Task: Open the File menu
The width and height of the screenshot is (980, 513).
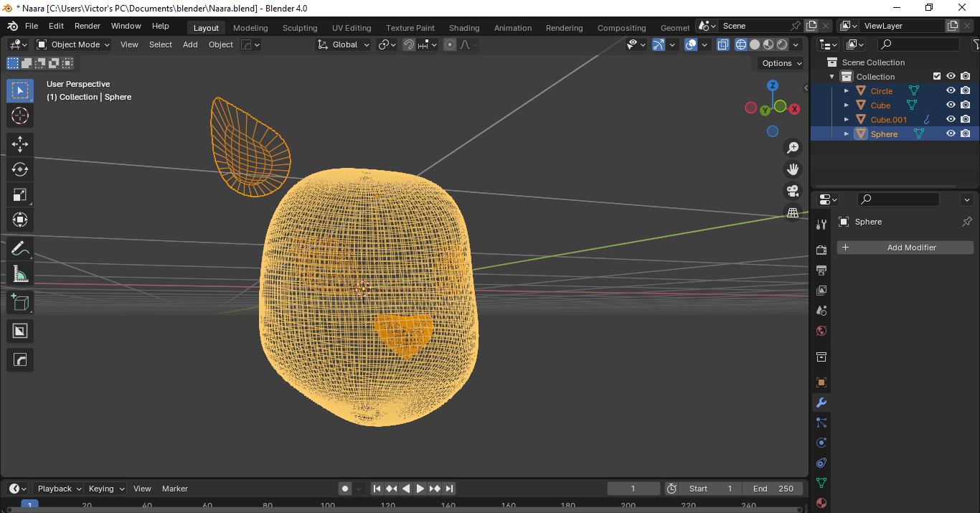Action: click(32, 26)
